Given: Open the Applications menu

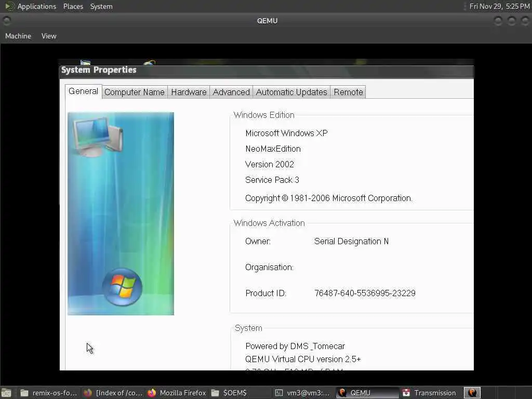Looking at the screenshot, I should tap(37, 6).
